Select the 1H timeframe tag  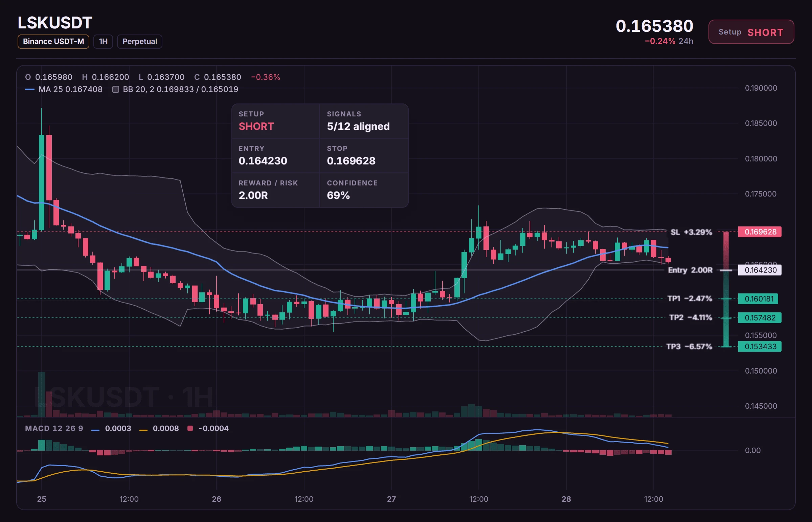tap(103, 41)
